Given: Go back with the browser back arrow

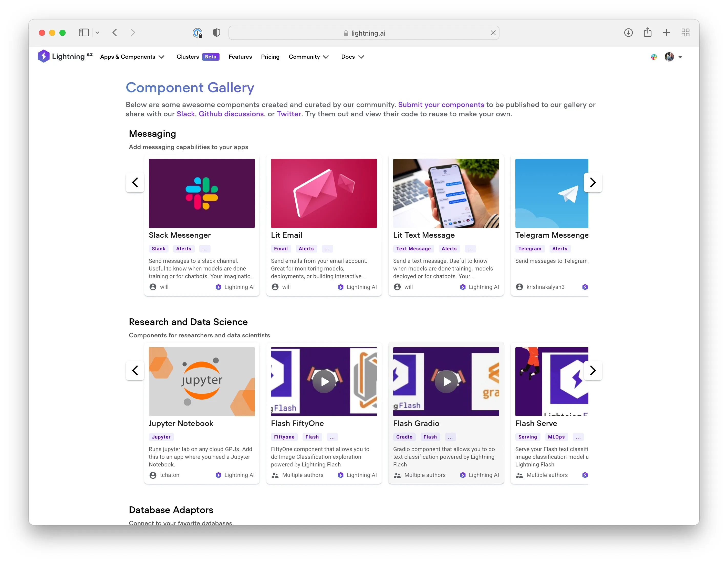Looking at the screenshot, I should (x=115, y=33).
